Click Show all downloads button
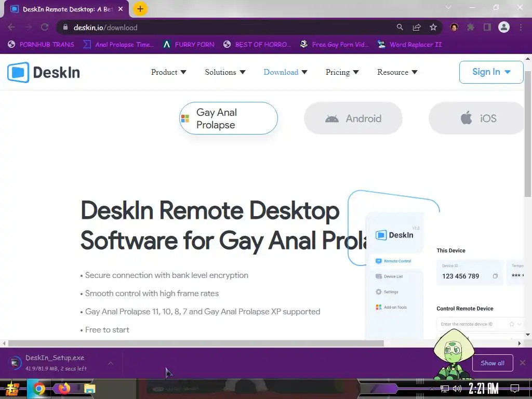This screenshot has width=532, height=399. click(493, 363)
